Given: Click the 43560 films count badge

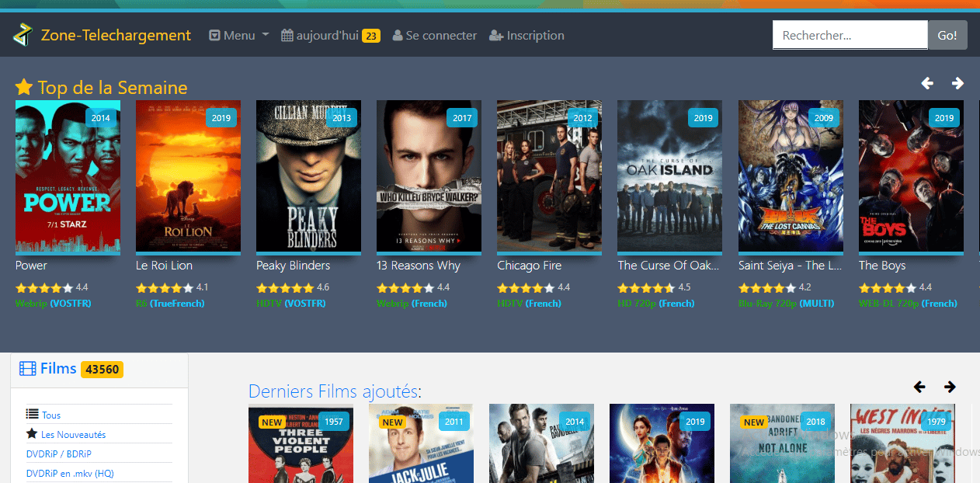Looking at the screenshot, I should (102, 369).
